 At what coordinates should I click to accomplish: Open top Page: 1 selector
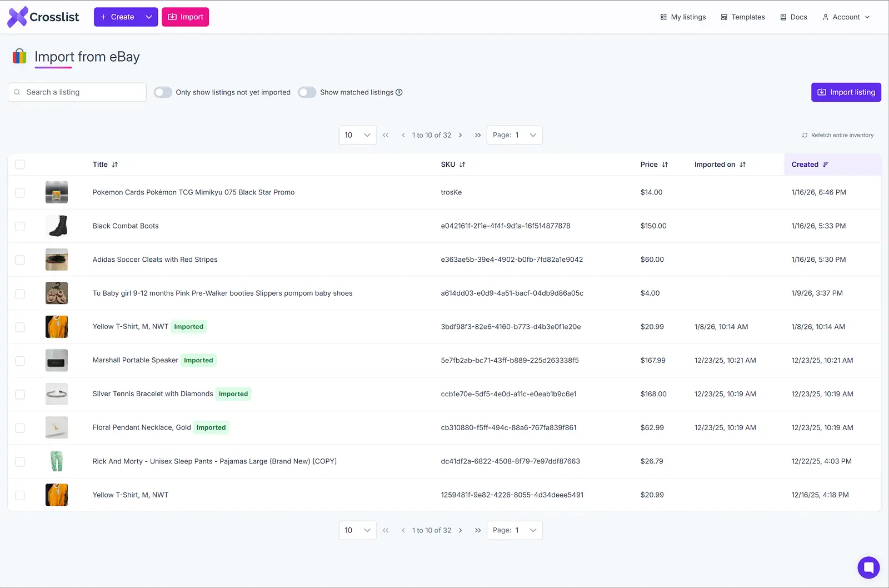[x=515, y=135]
